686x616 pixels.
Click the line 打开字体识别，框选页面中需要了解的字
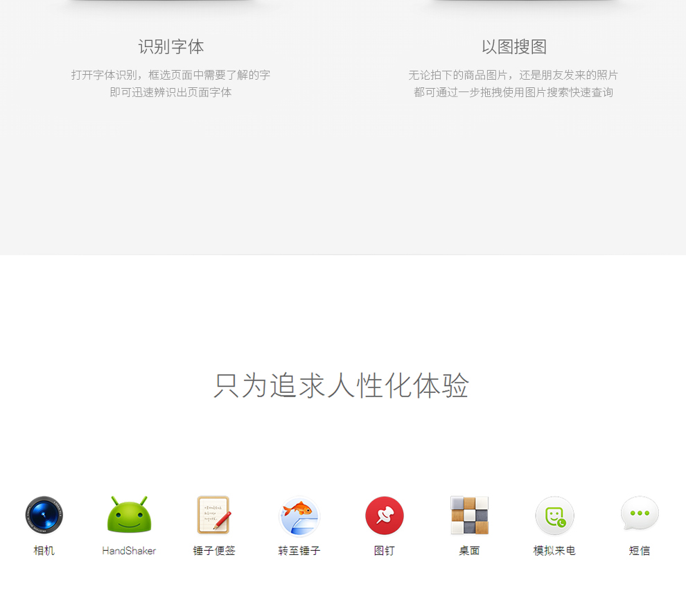tap(170, 75)
